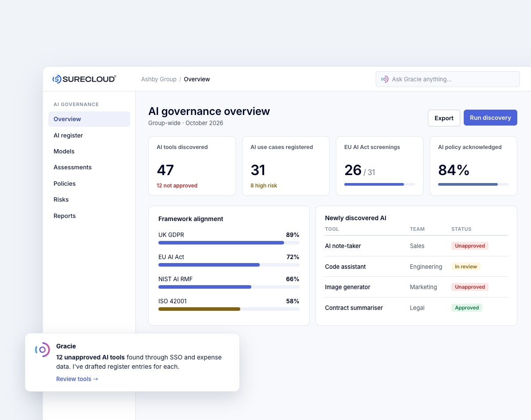This screenshot has height=420, width=531.
Task: Click the ISO 42001 alignment bar
Action: 229,309
